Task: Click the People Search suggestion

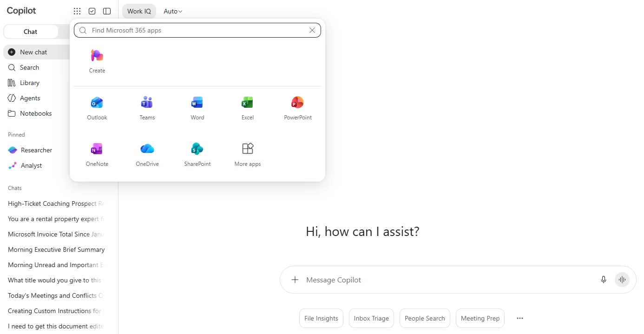Action: pyautogui.click(x=425, y=318)
